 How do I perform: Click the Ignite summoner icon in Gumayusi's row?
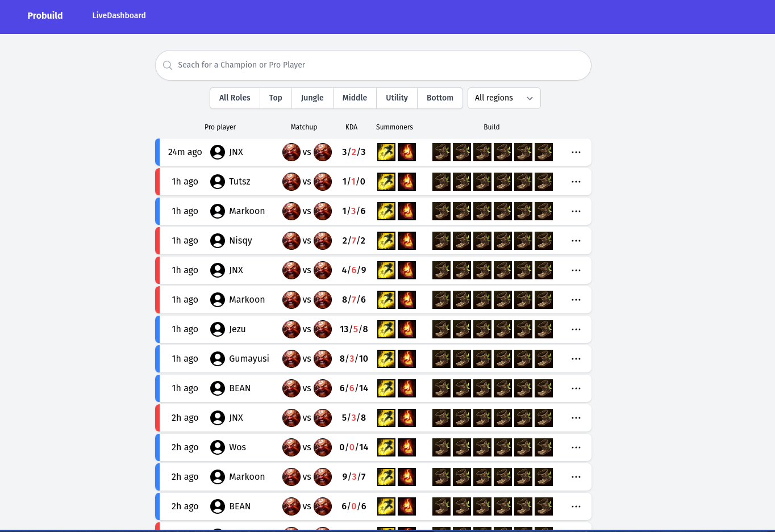pos(407,359)
